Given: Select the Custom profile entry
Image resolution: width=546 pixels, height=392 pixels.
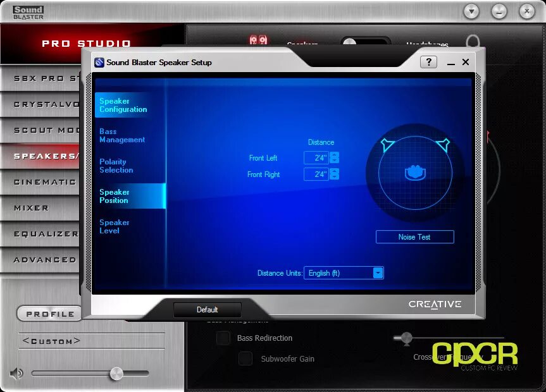Looking at the screenshot, I should (51, 341).
